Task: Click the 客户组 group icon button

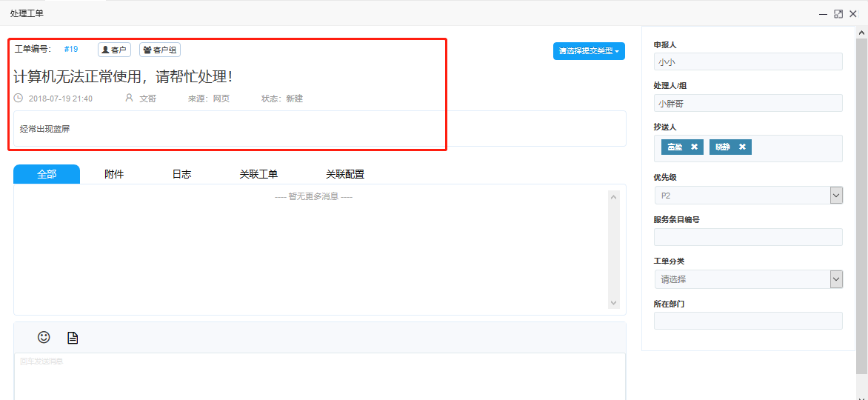Action: coord(160,50)
